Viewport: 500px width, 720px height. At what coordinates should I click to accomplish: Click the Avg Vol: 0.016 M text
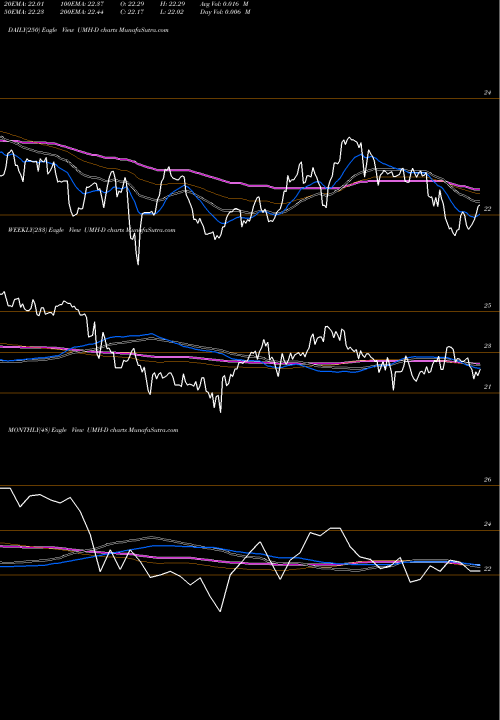pyautogui.click(x=224, y=4)
